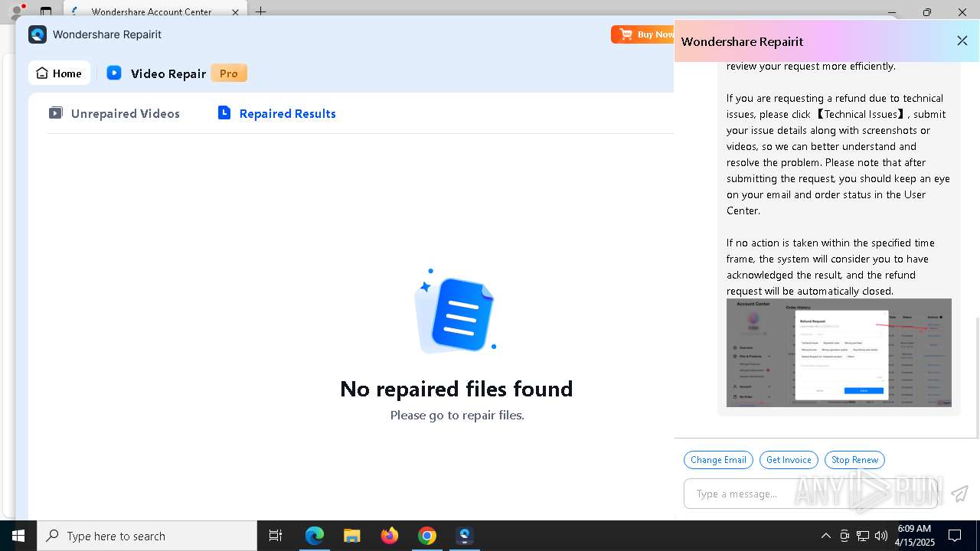The image size is (980, 551).
Task: Open Google Chrome from the taskbar
Action: (x=427, y=536)
